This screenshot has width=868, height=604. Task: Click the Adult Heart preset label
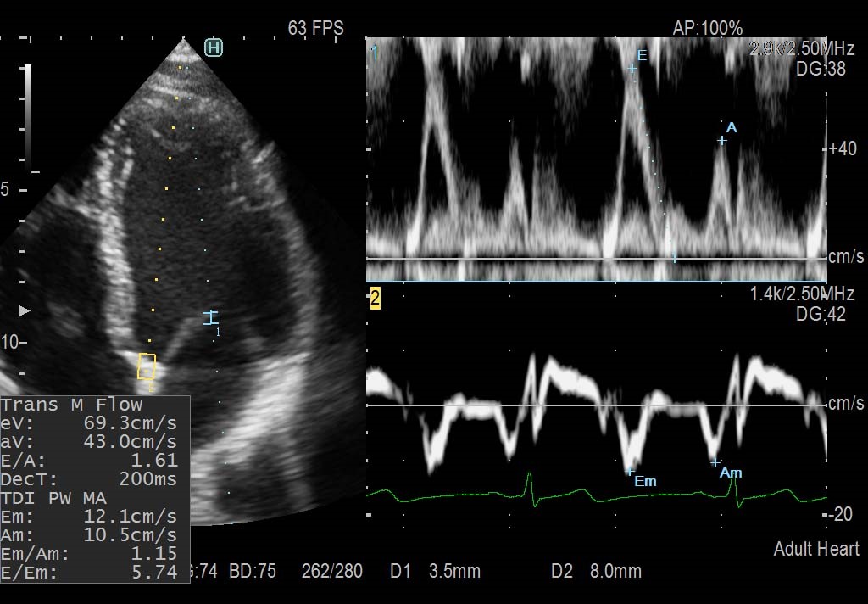(815, 549)
